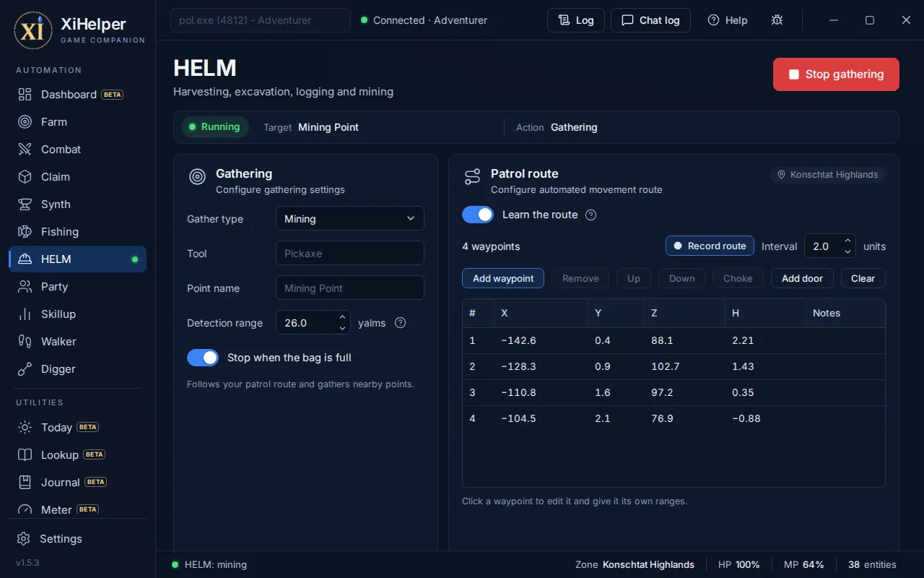Open the Help page
The height and width of the screenshot is (578, 924).
click(728, 20)
